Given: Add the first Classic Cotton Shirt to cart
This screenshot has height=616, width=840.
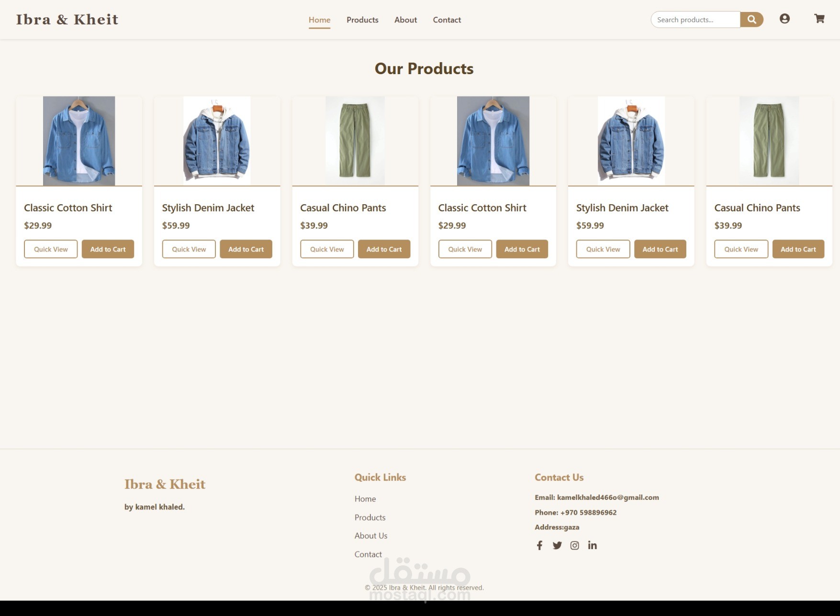Looking at the screenshot, I should [x=108, y=249].
